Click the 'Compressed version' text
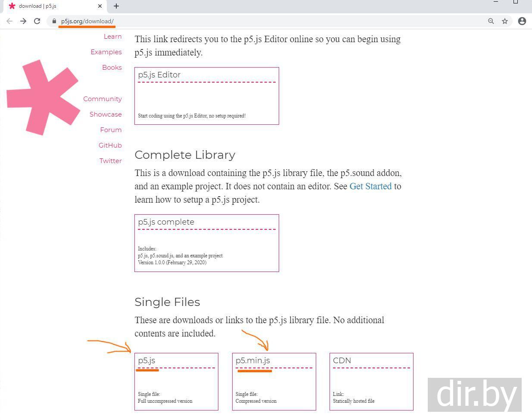Image resolution: width=532 pixels, height=420 pixels. click(x=256, y=401)
